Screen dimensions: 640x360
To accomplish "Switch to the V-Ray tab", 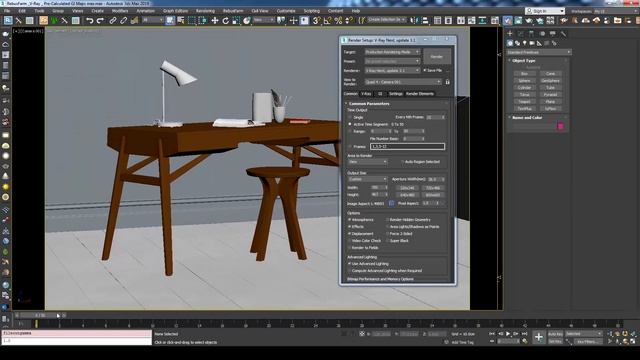I will point(366,94).
